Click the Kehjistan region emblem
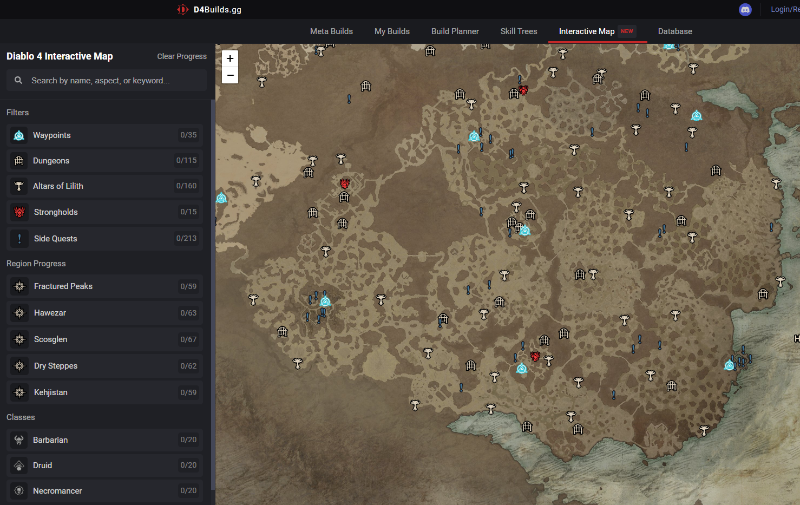The image size is (800, 505). [x=19, y=392]
